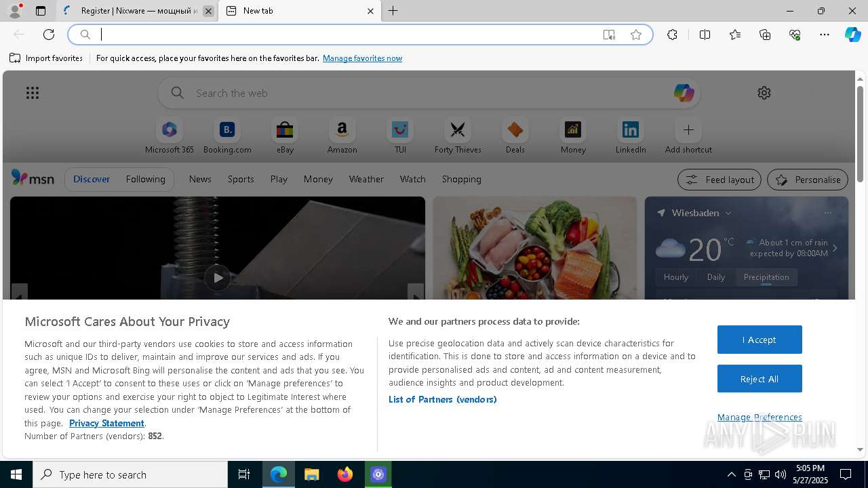Go to MSN logo home
Viewport: 868px width, 488px height.
(x=33, y=178)
